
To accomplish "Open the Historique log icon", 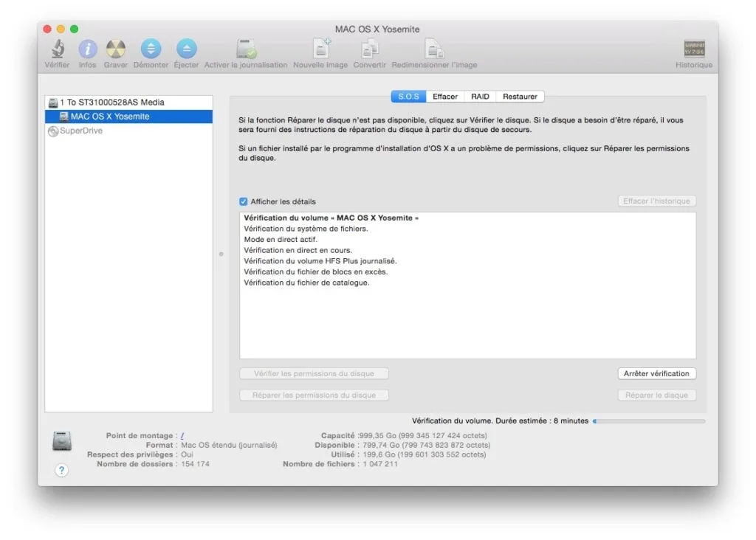I will coord(694,49).
